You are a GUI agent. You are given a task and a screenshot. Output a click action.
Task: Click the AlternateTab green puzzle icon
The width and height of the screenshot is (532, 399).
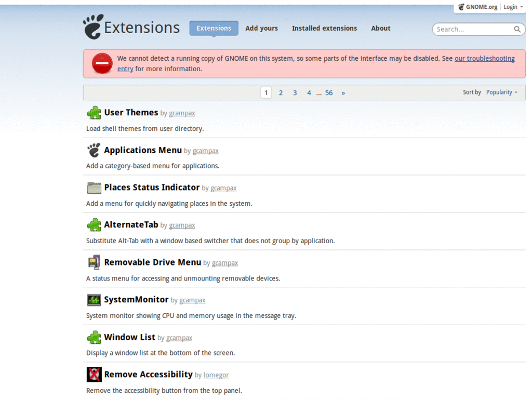(94, 224)
